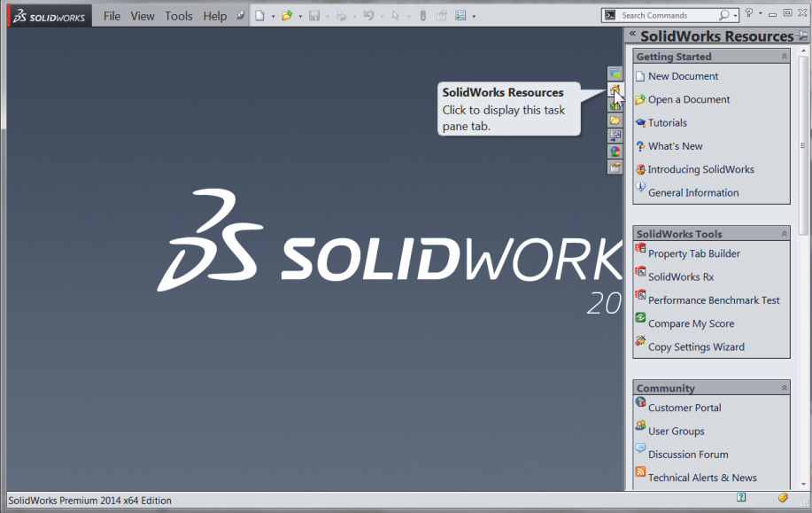Viewport: 812px width, 513px height.
Task: Open the SolidWorks Forum task pane
Action: click(615, 74)
